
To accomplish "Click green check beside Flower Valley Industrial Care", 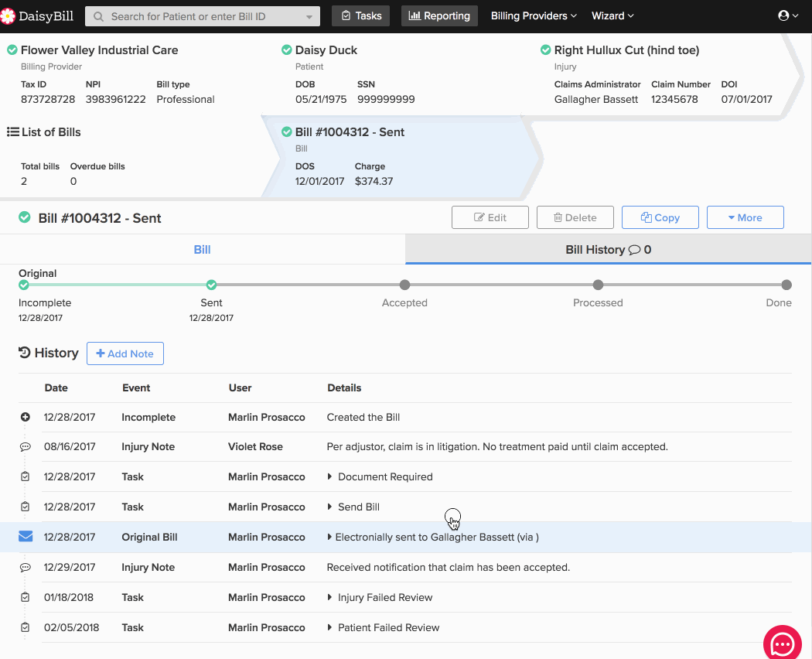I will (x=12, y=50).
